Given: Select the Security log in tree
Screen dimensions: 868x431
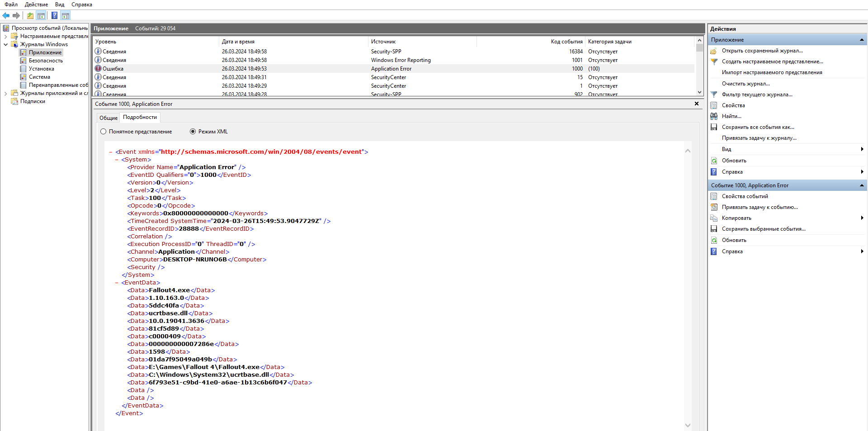Looking at the screenshot, I should point(46,61).
